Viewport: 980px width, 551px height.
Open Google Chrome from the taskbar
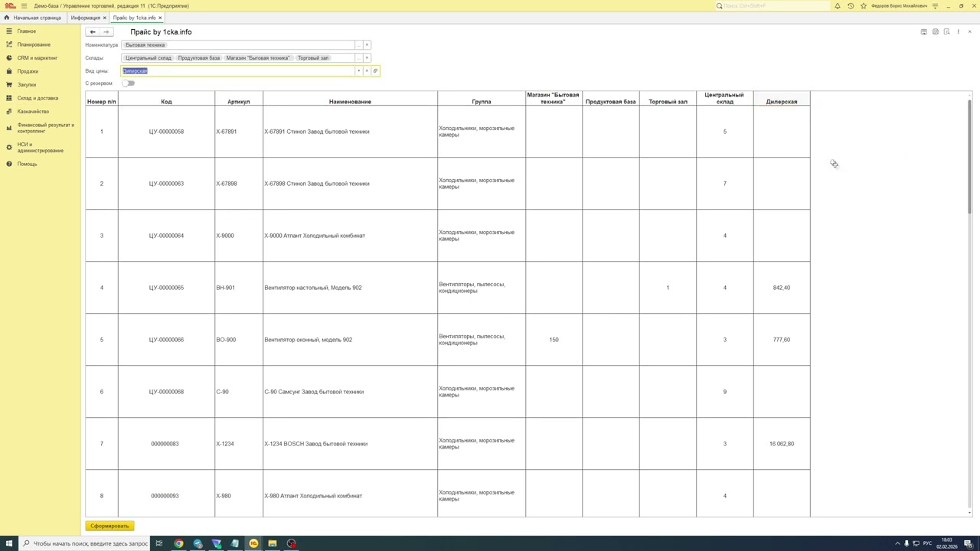coord(178,543)
